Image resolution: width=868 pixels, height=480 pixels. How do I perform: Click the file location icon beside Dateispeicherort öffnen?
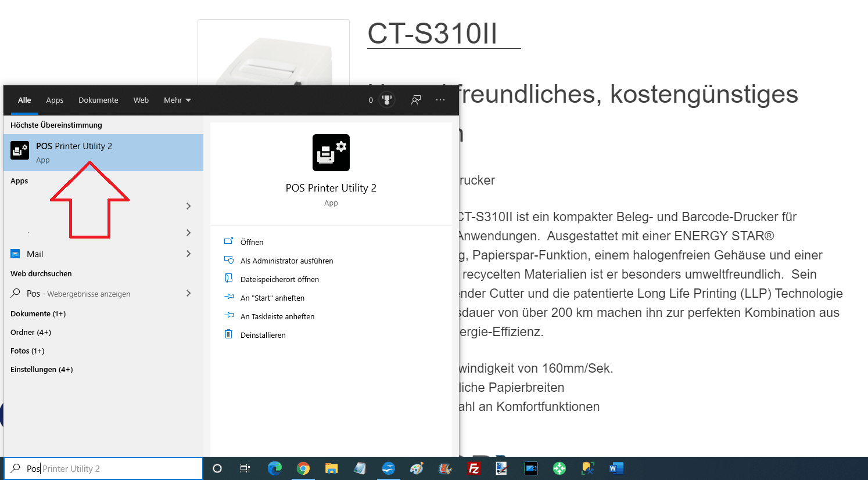pyautogui.click(x=229, y=279)
